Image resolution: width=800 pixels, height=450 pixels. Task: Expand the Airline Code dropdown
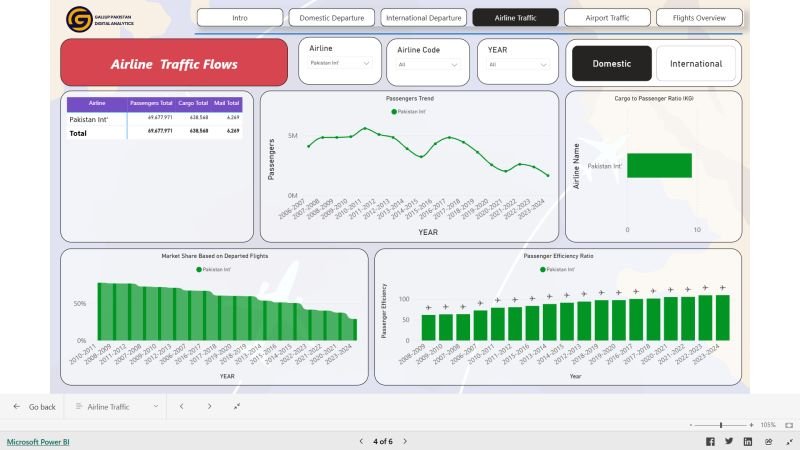pyautogui.click(x=428, y=64)
